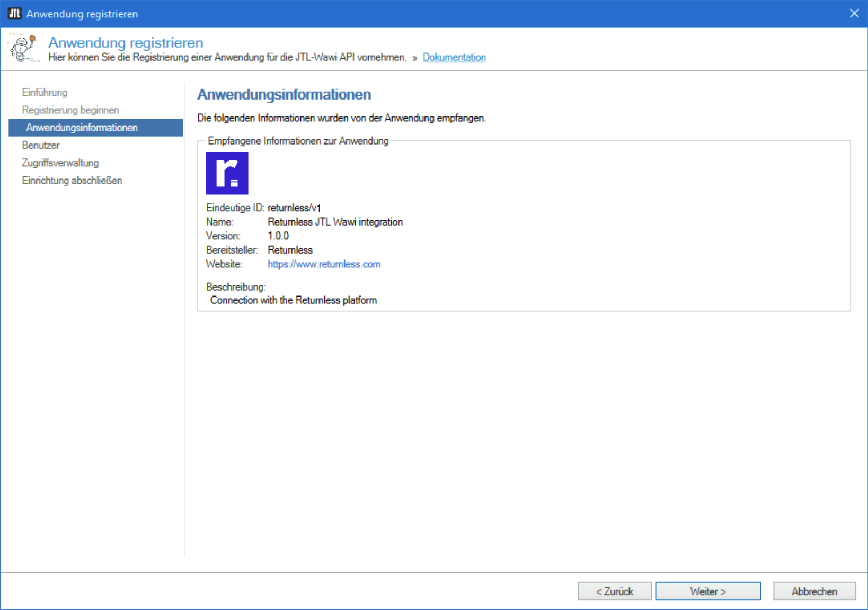Image resolution: width=868 pixels, height=610 pixels.
Task: Click the Bereitsteller label
Action: pos(232,250)
